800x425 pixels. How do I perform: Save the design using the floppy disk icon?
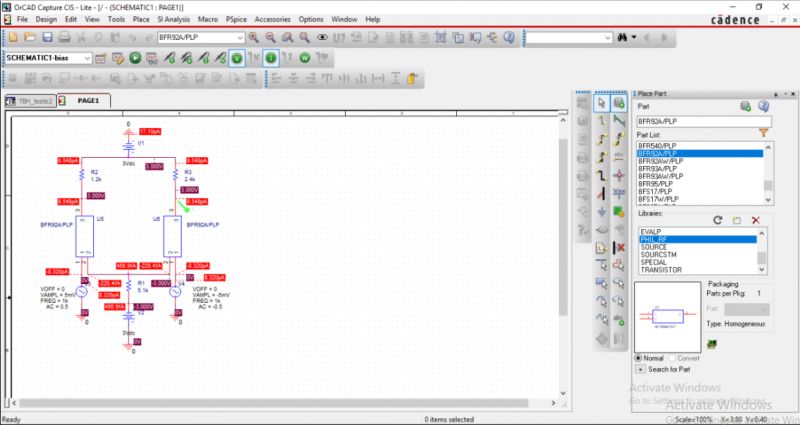[x=47, y=37]
